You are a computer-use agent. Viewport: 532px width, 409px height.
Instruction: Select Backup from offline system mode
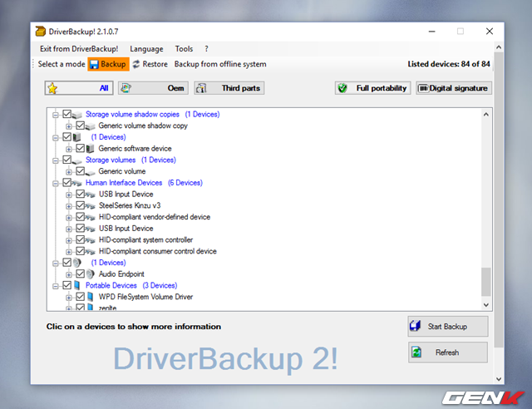[220, 64]
